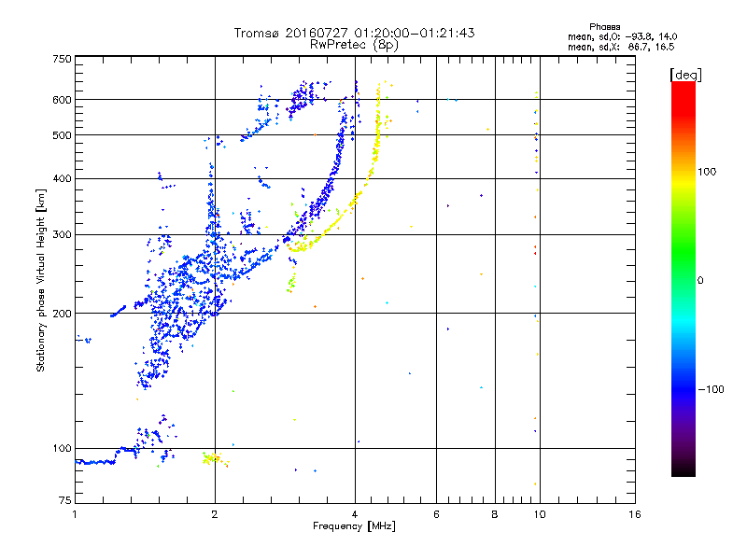Click the '[deg]' colorbar unit label
This screenshot has height=560, width=747.
[685, 75]
